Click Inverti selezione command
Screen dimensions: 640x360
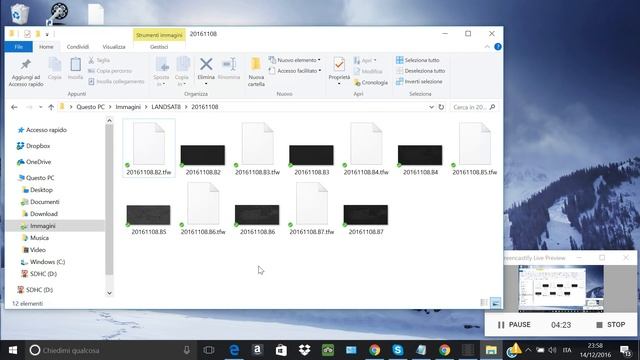(419, 81)
